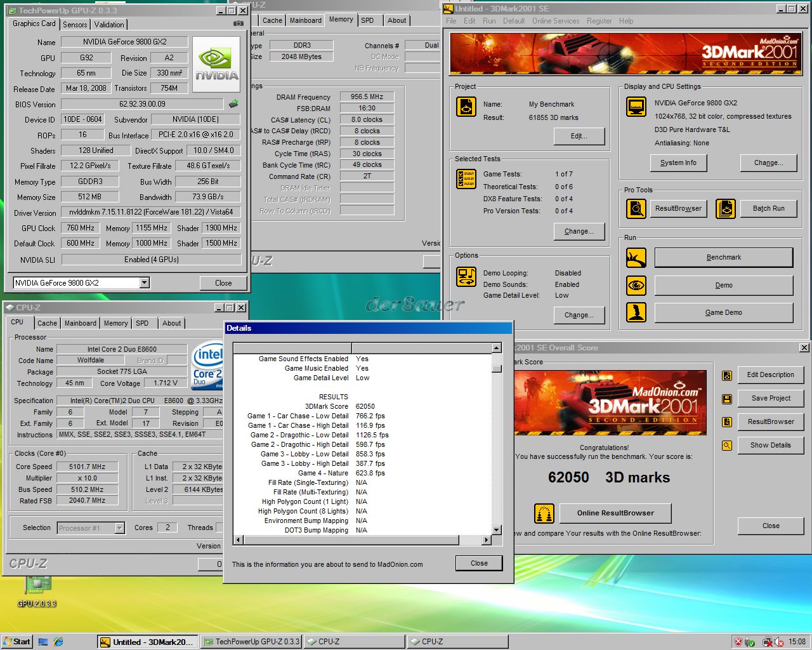Click the ResultBrowser magnifier icon in Pro Tools
The width and height of the screenshot is (812, 650).
pos(636,208)
